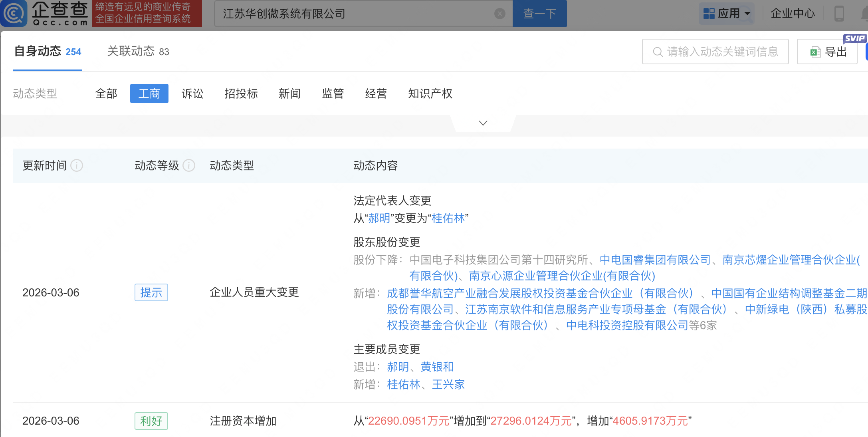Open 中电国睿集团有限公司 link
Screen dimensions: 868x437
(655, 260)
